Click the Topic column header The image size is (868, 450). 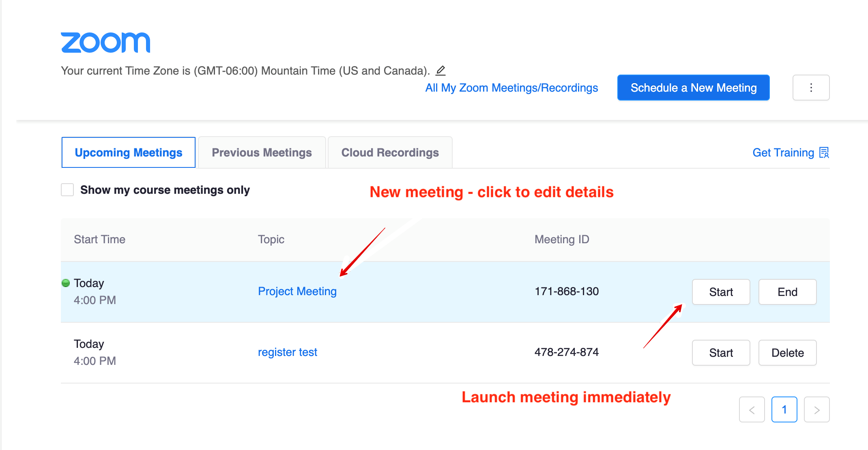271,240
